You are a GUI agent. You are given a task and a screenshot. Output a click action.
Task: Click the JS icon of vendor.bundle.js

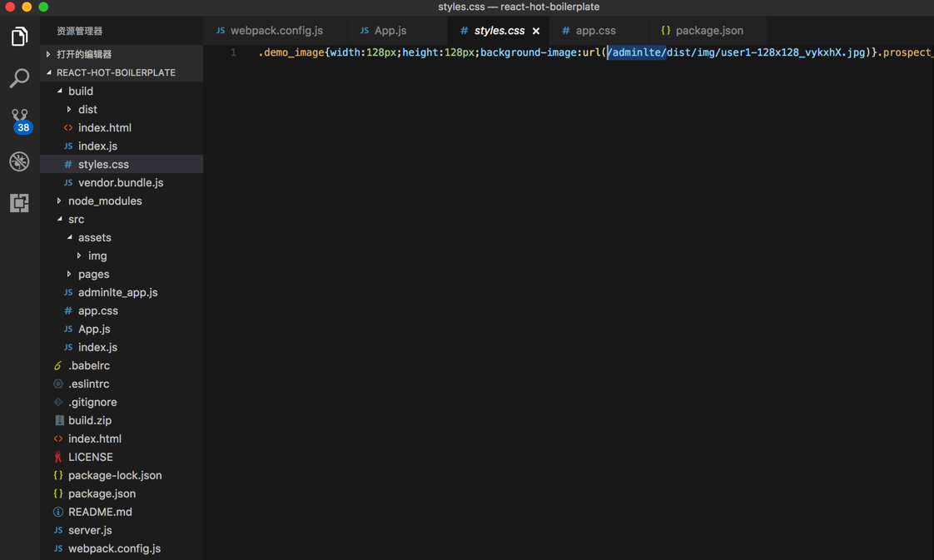(68, 183)
